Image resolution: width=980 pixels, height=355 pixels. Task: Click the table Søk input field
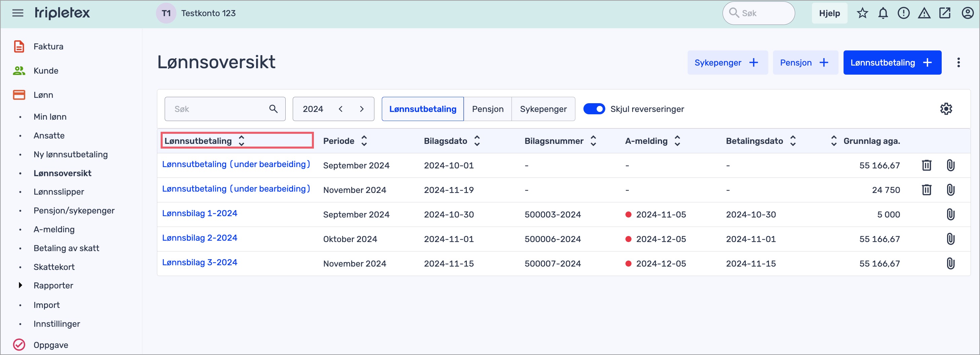point(225,109)
